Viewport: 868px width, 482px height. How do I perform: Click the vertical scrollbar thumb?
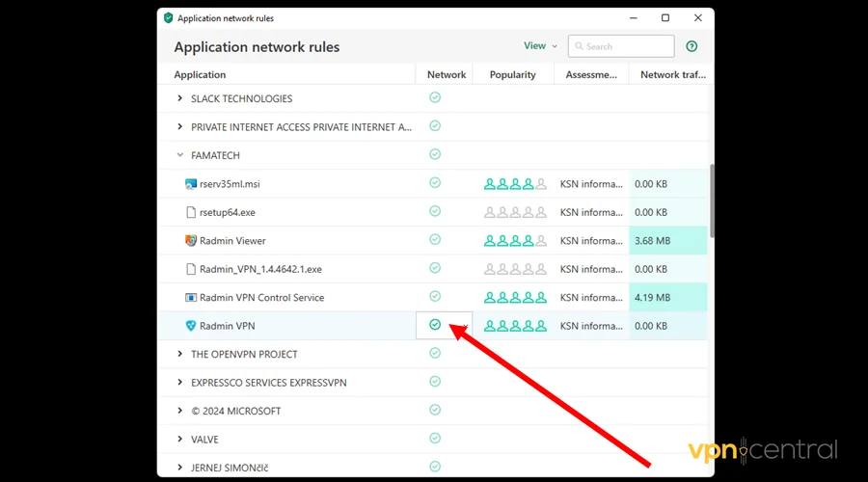click(x=712, y=201)
